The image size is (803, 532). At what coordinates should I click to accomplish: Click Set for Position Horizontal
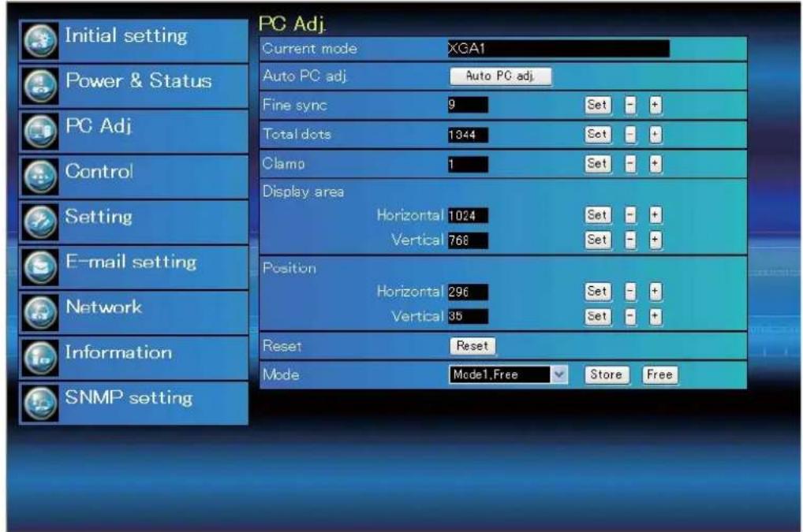pyautogui.click(x=598, y=292)
